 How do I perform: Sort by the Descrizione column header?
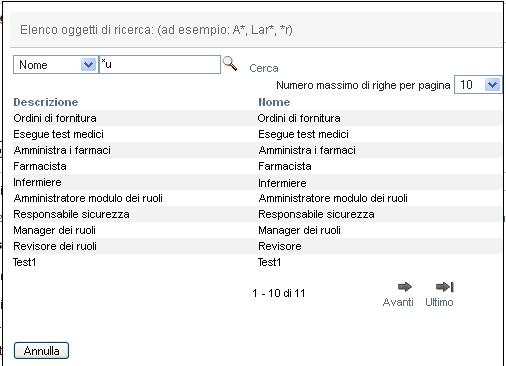(46, 102)
